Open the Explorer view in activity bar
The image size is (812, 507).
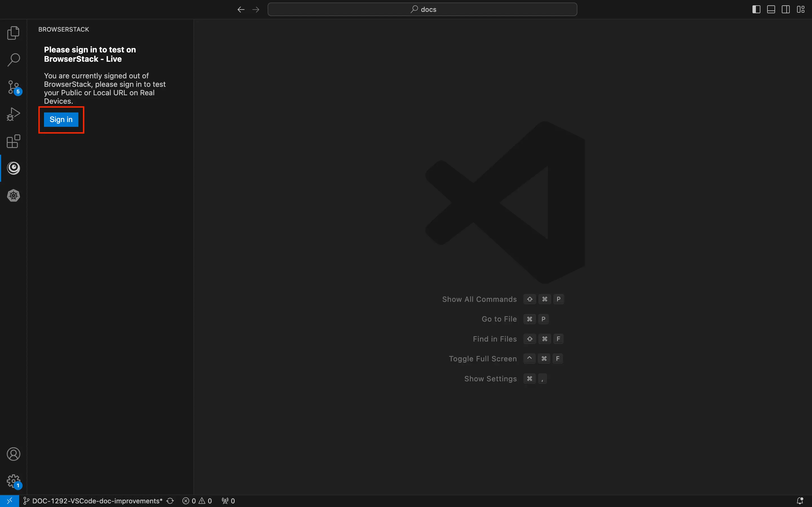pos(14,33)
